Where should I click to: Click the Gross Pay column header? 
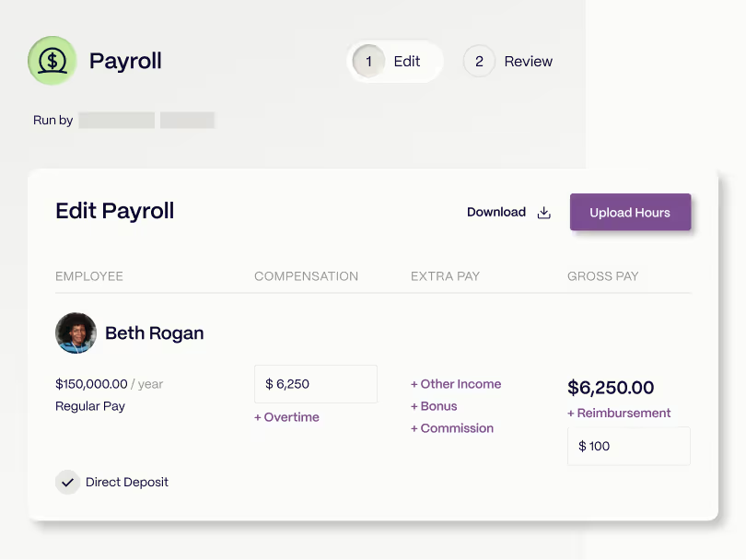[x=602, y=276]
